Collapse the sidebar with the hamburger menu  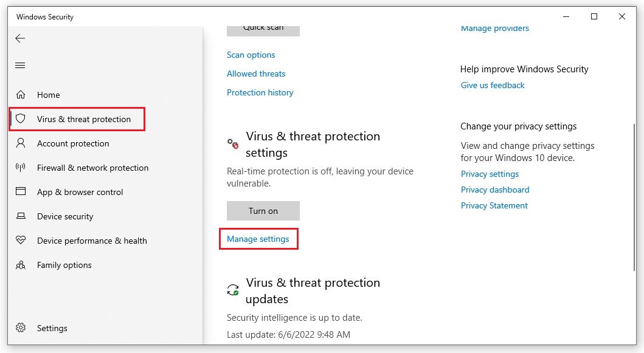click(x=20, y=65)
